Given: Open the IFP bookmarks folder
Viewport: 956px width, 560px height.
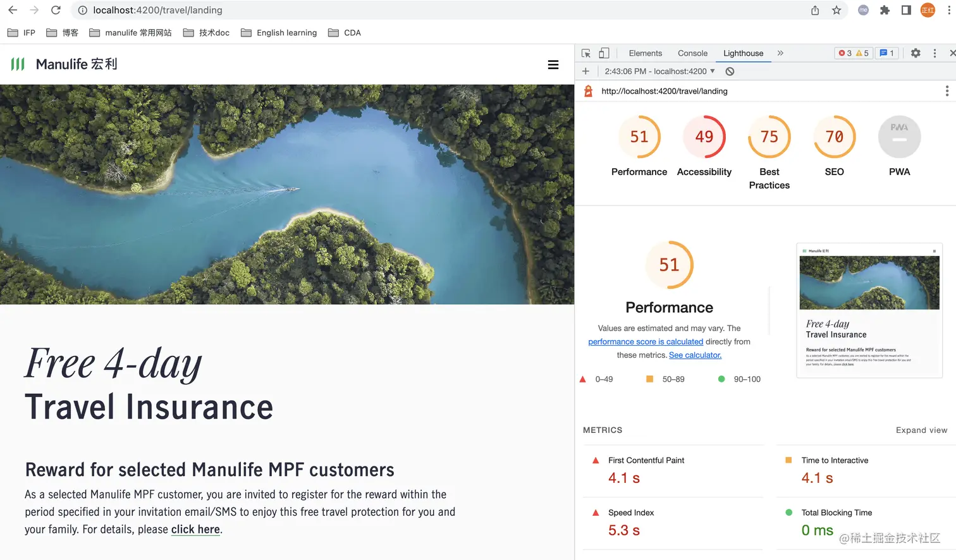Looking at the screenshot, I should point(21,33).
